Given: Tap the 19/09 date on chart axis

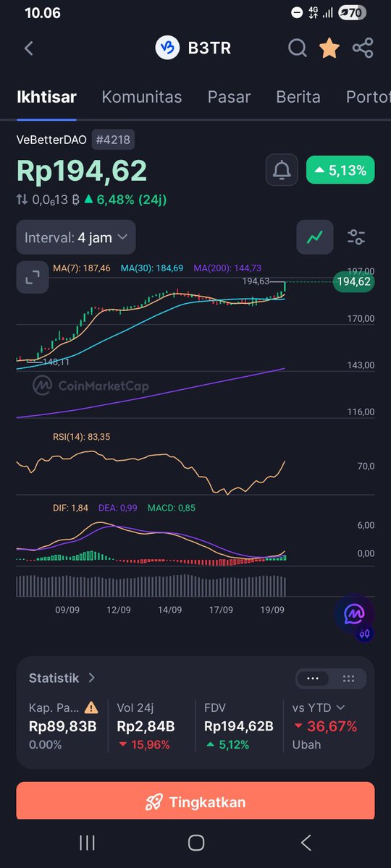Looking at the screenshot, I should [x=272, y=610].
